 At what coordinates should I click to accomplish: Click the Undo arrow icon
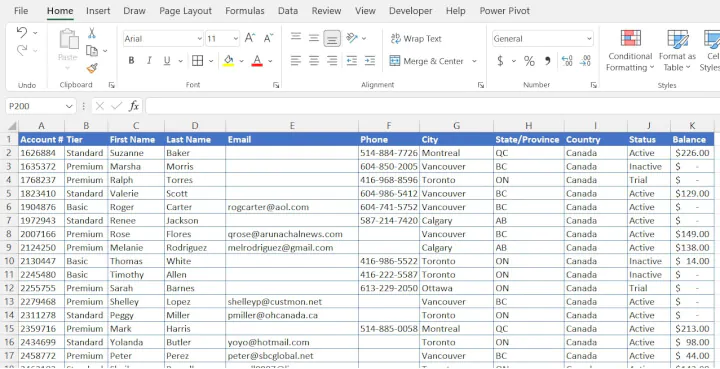pos(22,32)
